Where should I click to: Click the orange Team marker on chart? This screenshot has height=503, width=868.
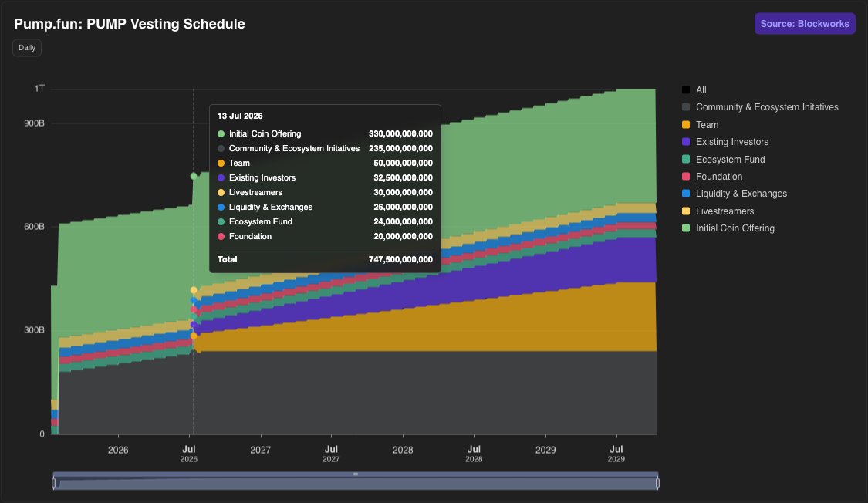(x=194, y=336)
